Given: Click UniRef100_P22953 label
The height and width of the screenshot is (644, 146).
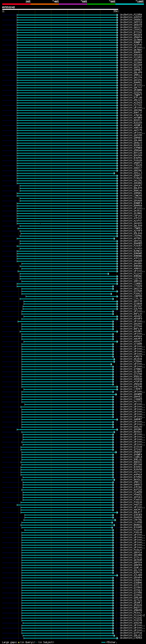Looking at the screenshot, I should [131, 58].
